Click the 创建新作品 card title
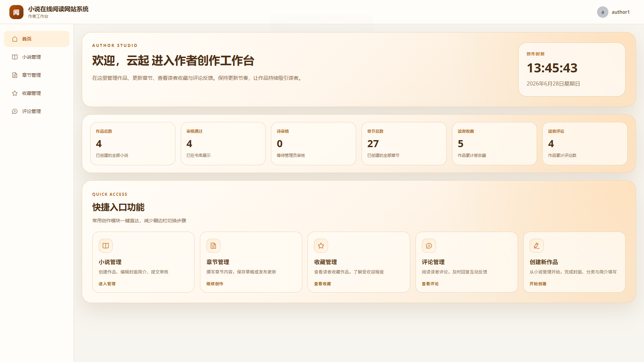Image resolution: width=644 pixels, height=362 pixels. (x=544, y=262)
